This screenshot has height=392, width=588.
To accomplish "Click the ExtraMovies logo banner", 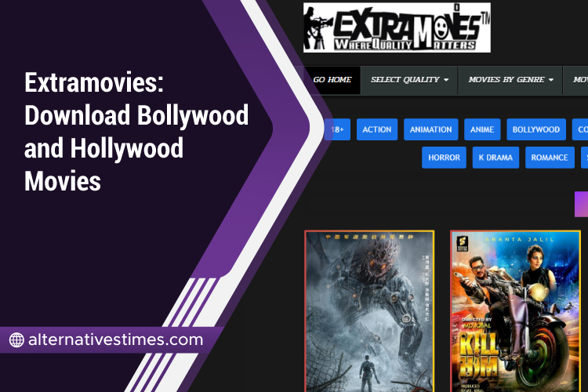I will point(397,27).
